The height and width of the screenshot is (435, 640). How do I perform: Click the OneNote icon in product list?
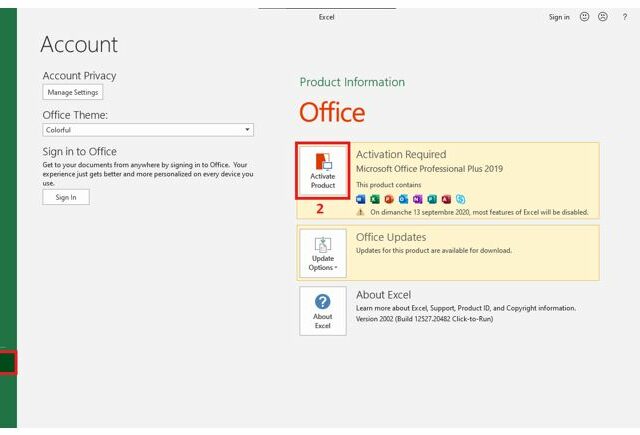click(x=417, y=199)
